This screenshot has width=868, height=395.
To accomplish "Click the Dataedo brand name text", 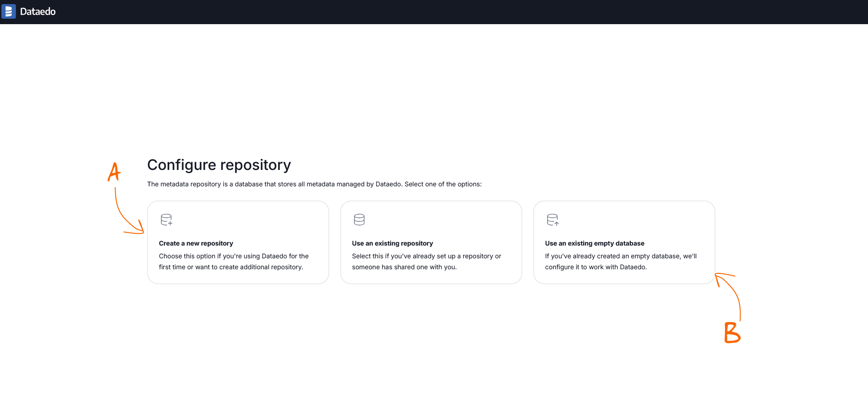I will coord(38,11).
